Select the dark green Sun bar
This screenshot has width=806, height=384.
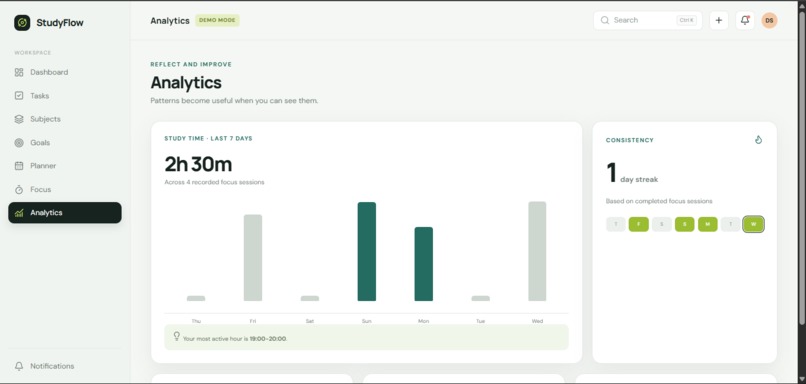coord(367,251)
